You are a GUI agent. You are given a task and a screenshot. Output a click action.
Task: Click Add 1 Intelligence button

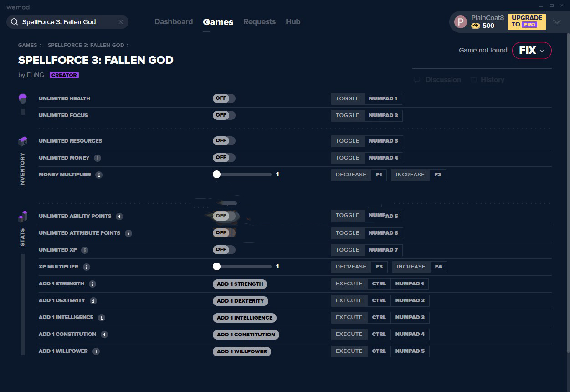[245, 318]
